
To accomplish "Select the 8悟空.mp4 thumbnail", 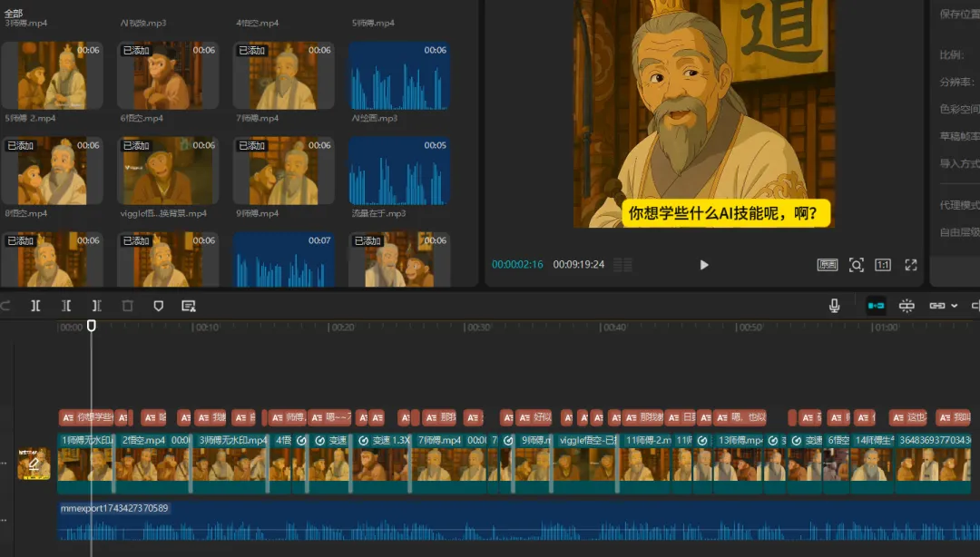I will tap(53, 171).
